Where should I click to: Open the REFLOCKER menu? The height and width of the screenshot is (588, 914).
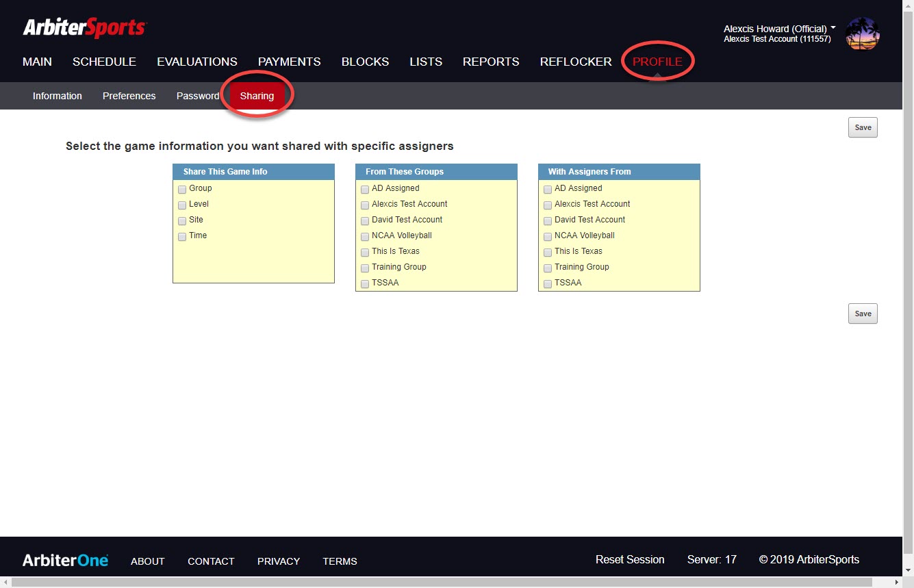pos(576,62)
